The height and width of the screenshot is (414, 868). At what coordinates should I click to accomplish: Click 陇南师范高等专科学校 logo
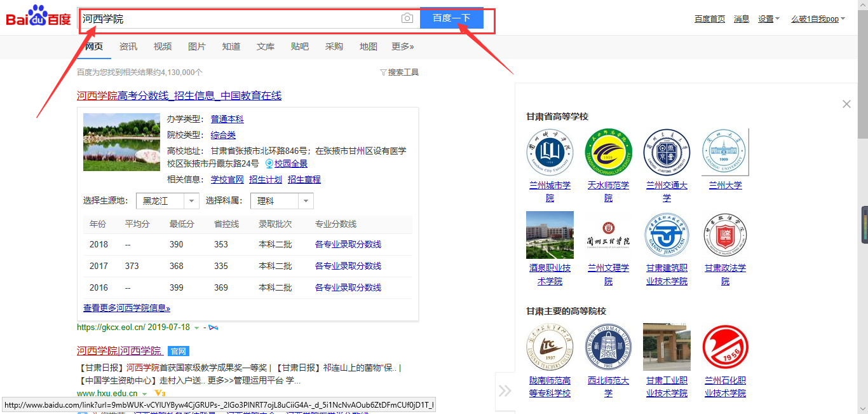point(550,347)
